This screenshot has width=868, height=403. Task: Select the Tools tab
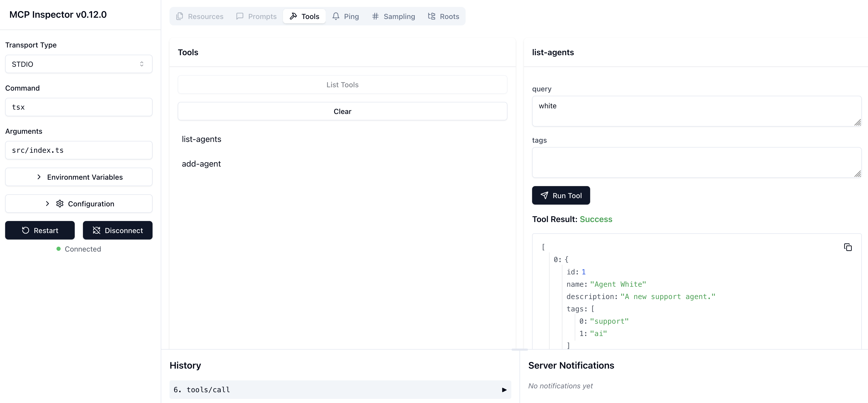pos(304,16)
